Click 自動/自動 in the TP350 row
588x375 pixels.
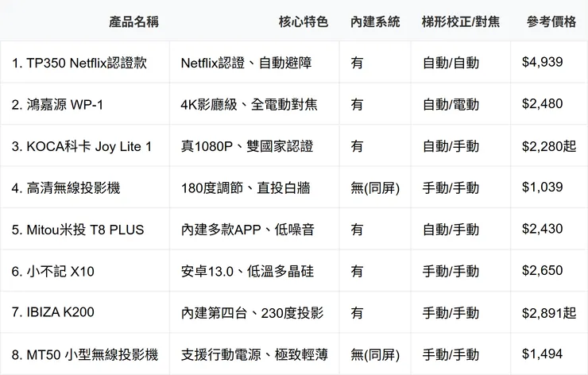click(451, 63)
